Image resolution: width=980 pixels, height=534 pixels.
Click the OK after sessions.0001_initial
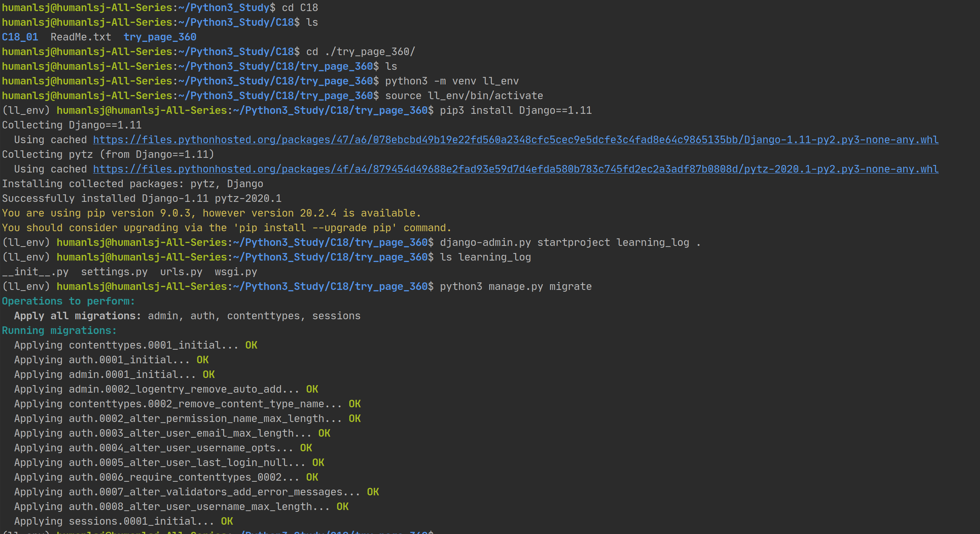[x=227, y=521]
